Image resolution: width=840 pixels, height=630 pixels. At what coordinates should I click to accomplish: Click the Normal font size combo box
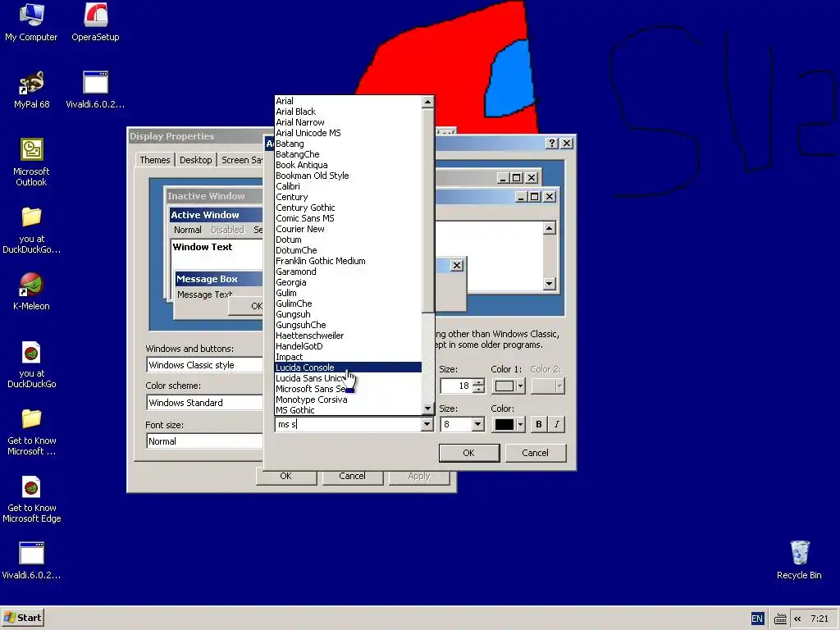tap(204, 441)
